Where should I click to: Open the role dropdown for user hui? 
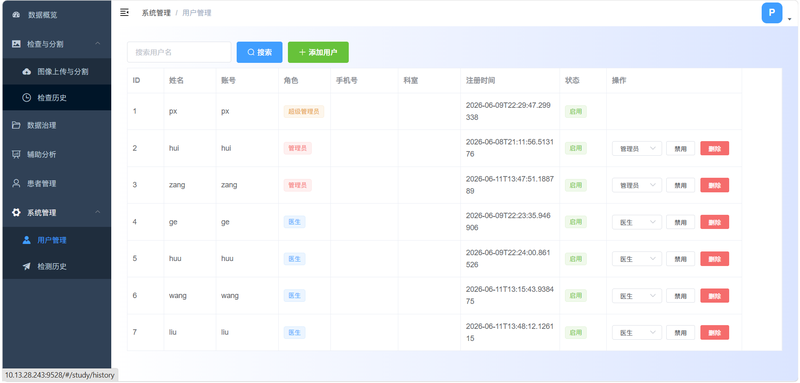click(637, 148)
